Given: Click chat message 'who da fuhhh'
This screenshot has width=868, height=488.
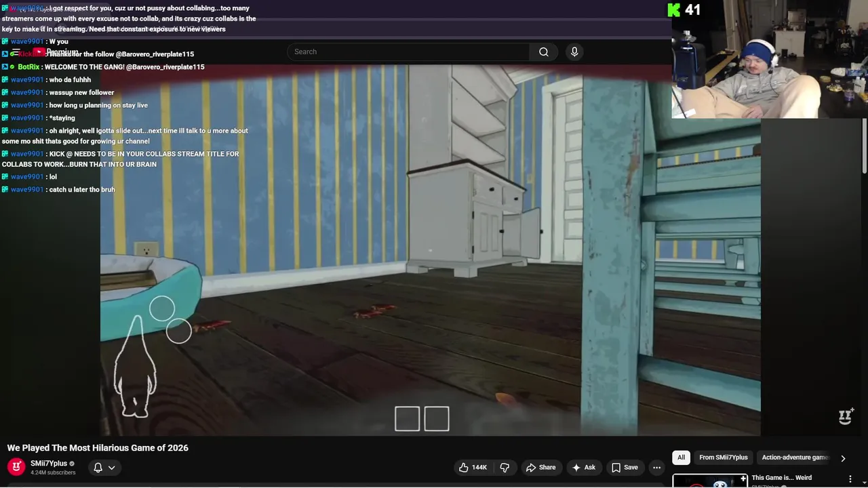Looking at the screenshot, I should 70,80.
